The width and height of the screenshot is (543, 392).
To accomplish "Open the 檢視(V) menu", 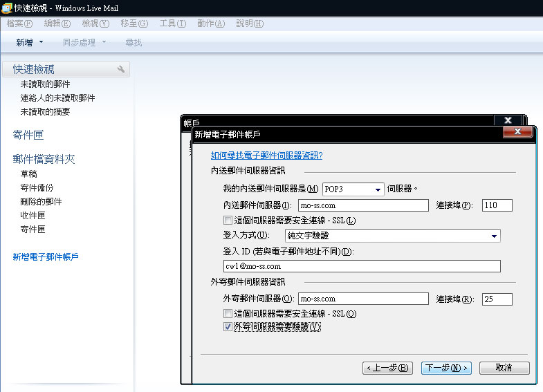I will coord(95,24).
